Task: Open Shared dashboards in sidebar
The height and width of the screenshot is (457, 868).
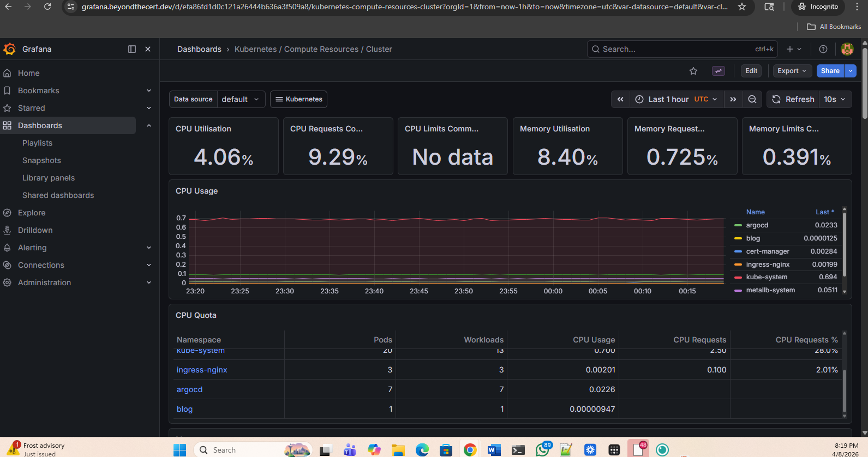Action: click(58, 195)
